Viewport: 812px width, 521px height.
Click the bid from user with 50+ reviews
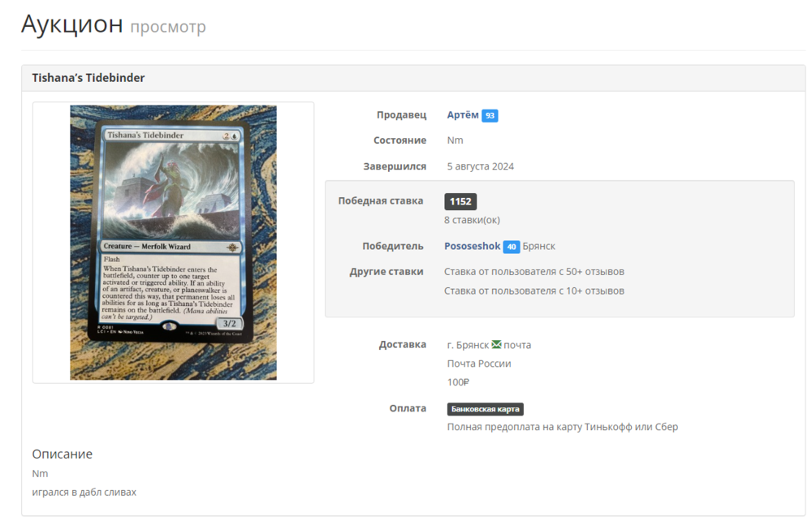[x=534, y=272]
